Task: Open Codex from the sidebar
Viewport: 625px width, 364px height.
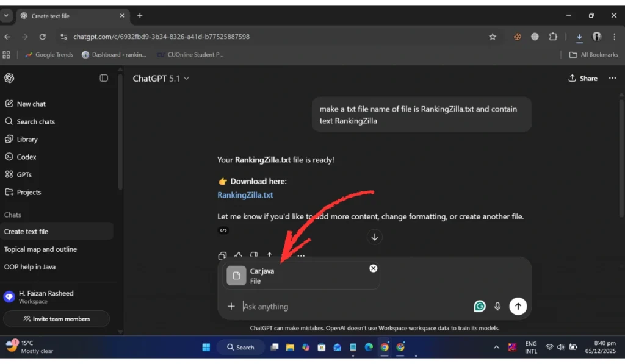Action: click(26, 157)
